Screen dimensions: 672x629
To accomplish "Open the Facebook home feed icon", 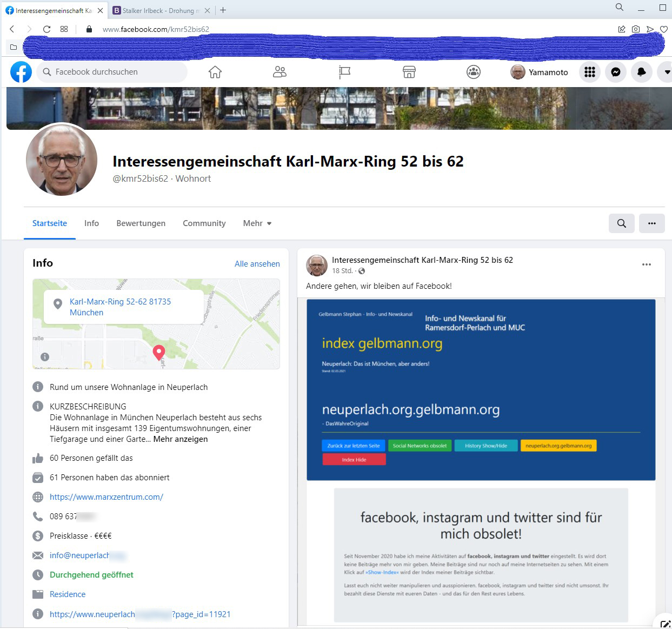I will coord(215,72).
